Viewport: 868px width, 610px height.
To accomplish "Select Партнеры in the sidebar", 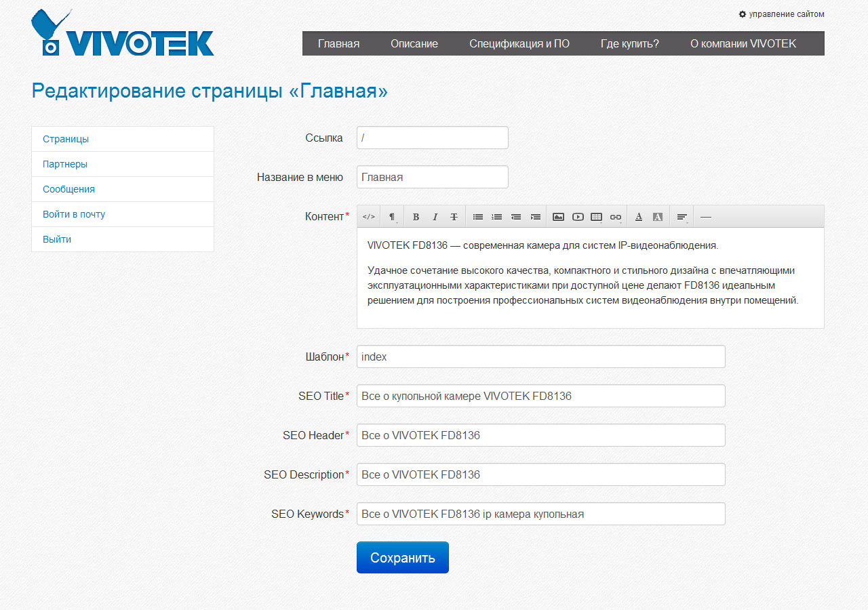I will (123, 164).
